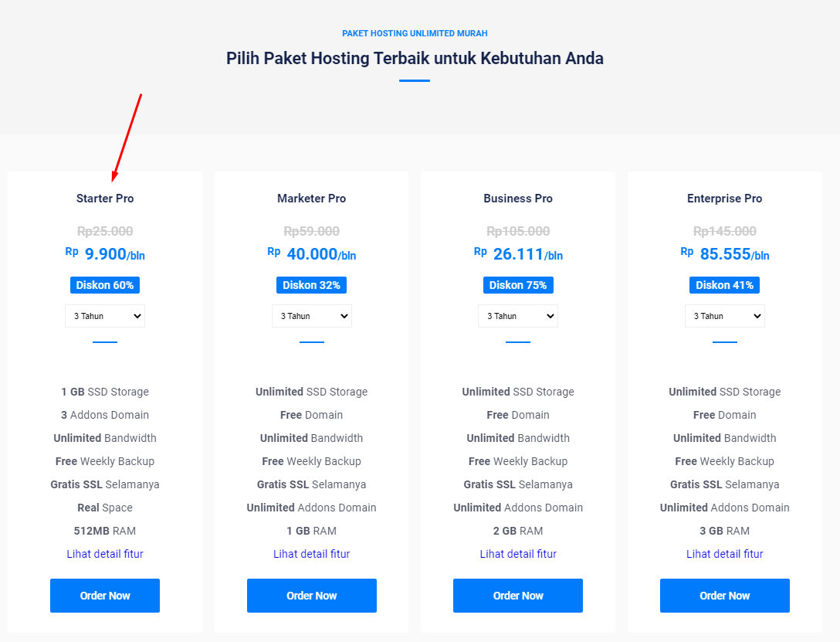The width and height of the screenshot is (840, 642).
Task: Click the Starter Pro plan title
Action: [x=105, y=199]
